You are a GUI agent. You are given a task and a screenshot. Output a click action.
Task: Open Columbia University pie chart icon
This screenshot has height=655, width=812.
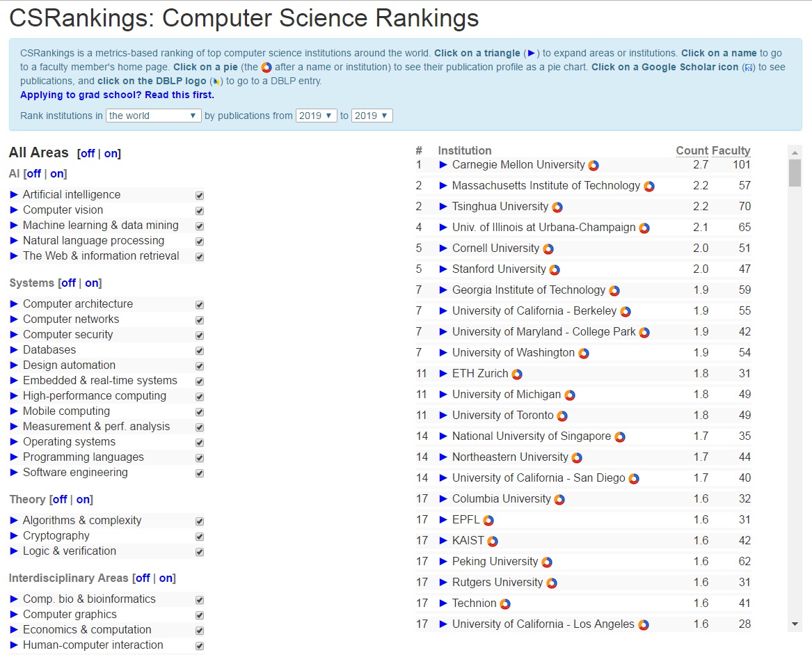559,500
